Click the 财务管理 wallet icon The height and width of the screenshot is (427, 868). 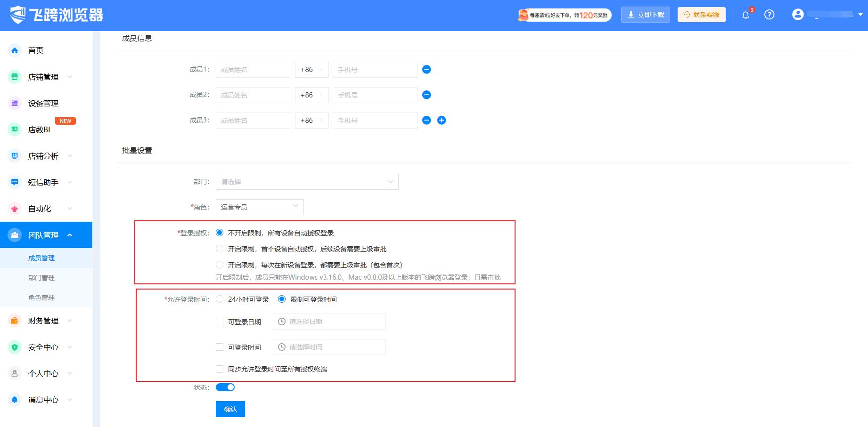[x=15, y=321]
